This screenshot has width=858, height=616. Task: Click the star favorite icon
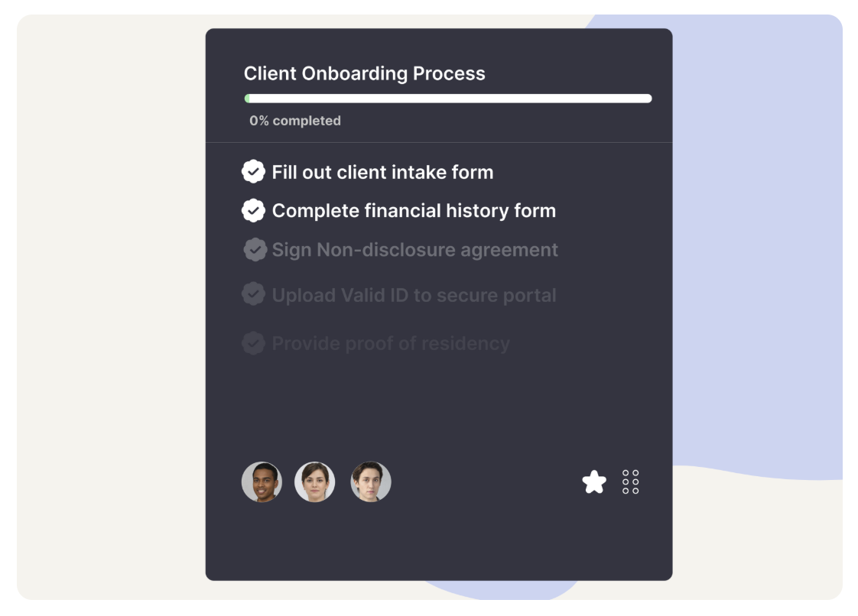594,482
